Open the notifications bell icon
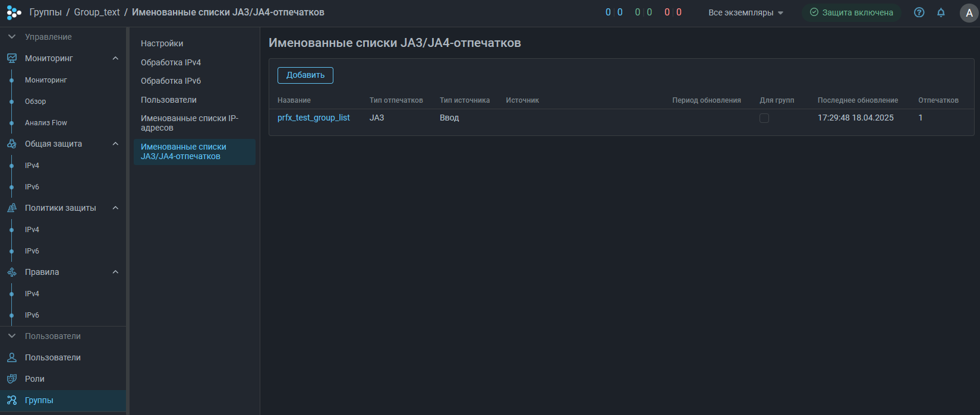This screenshot has height=415, width=980. coord(941,12)
